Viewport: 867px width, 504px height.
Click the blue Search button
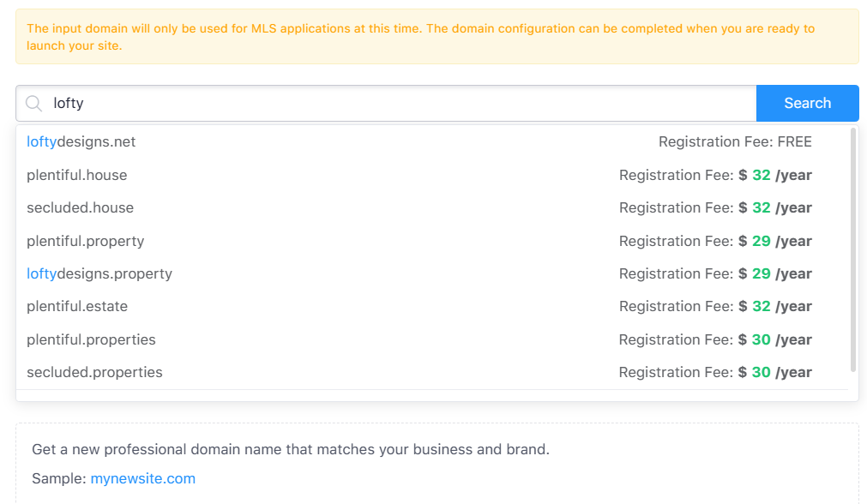point(807,104)
